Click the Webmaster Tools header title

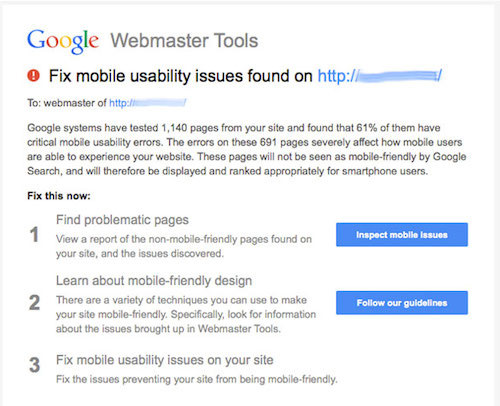point(184,41)
